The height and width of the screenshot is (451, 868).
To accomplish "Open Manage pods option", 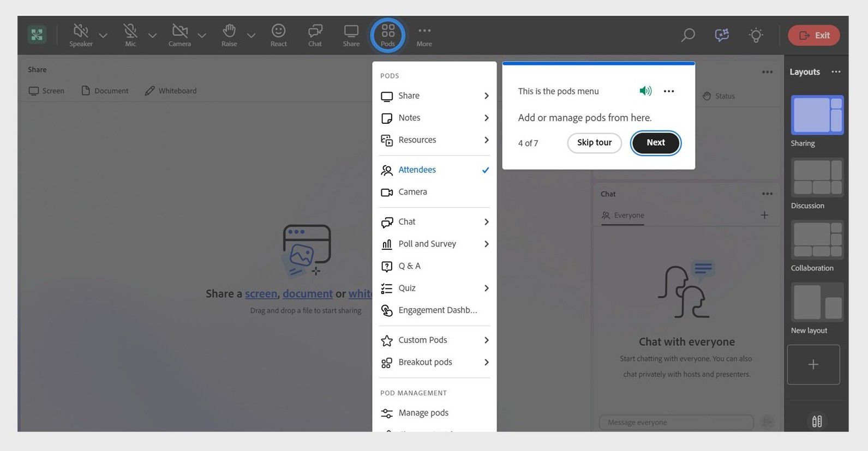I will click(x=435, y=413).
